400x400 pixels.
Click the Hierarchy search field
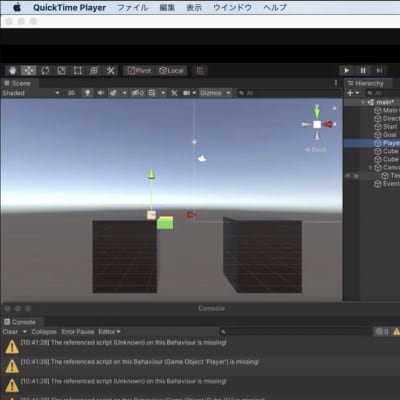(383, 93)
